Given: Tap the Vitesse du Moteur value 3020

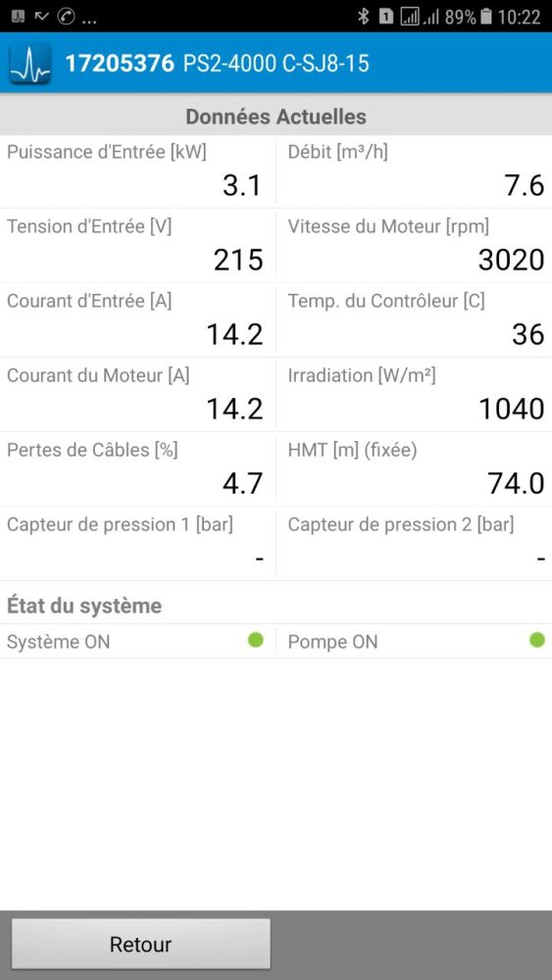Looking at the screenshot, I should [512, 260].
